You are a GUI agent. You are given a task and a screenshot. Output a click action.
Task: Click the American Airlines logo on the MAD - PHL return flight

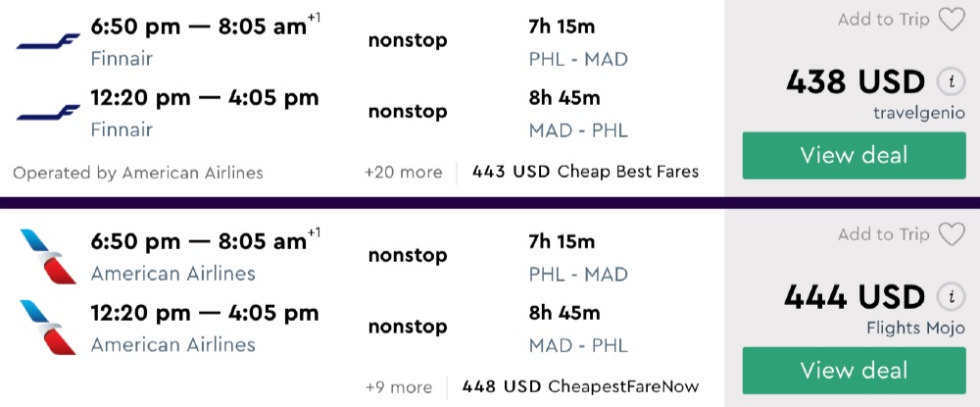(48, 327)
